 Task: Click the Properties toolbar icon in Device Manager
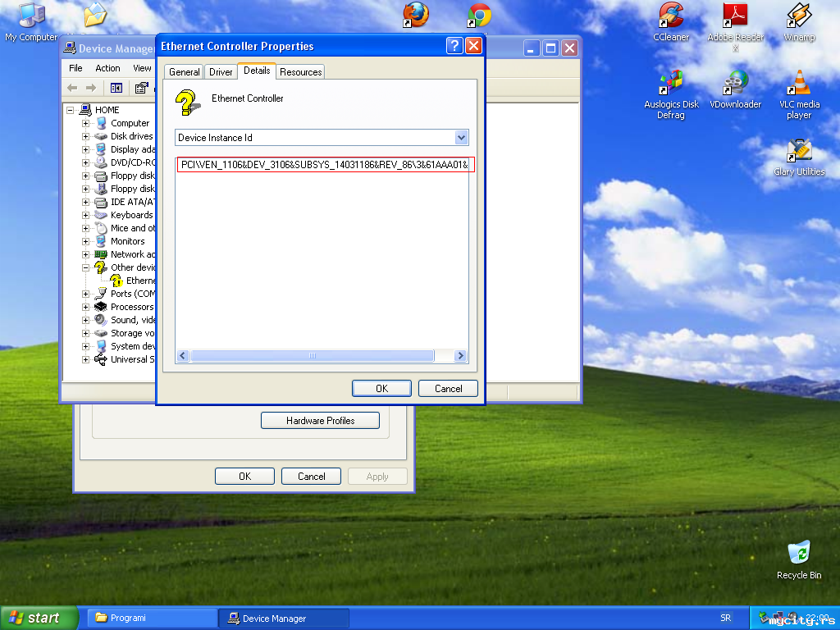tap(141, 88)
